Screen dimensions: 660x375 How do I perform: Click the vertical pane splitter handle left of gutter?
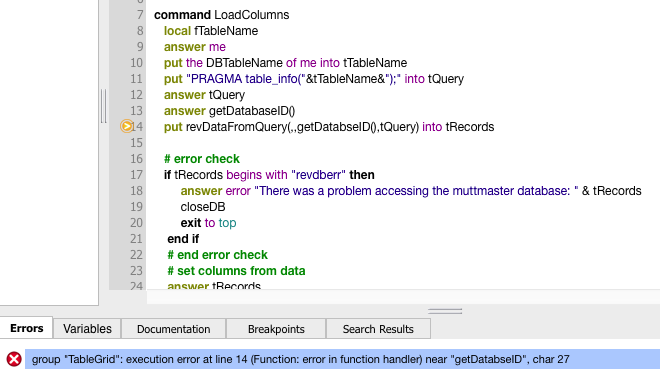pyautogui.click(x=104, y=106)
